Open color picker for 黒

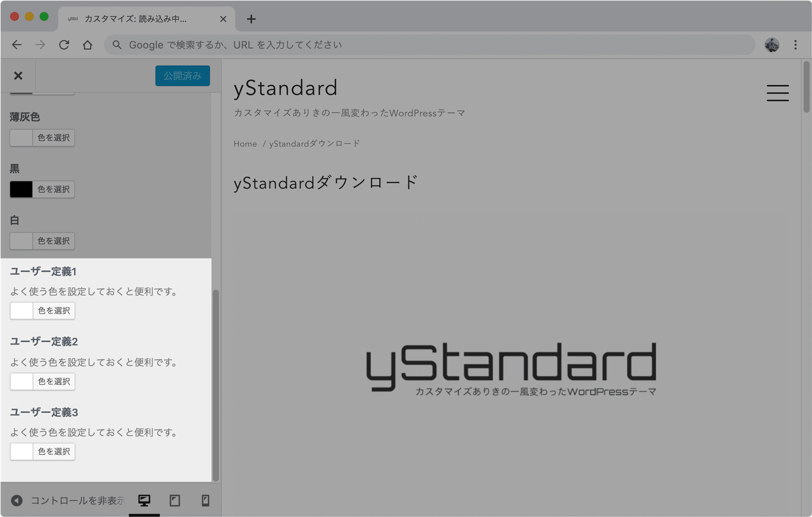(54, 189)
